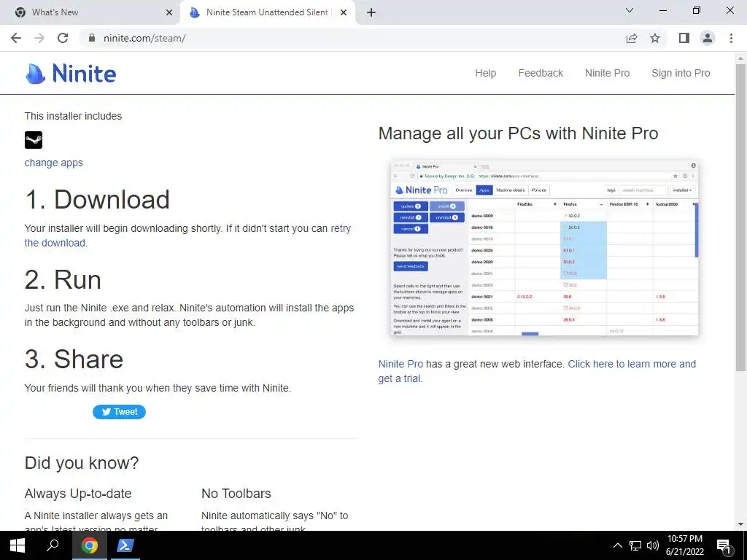Click the network tray icon
Image resolution: width=747 pixels, height=560 pixels.
(x=635, y=545)
